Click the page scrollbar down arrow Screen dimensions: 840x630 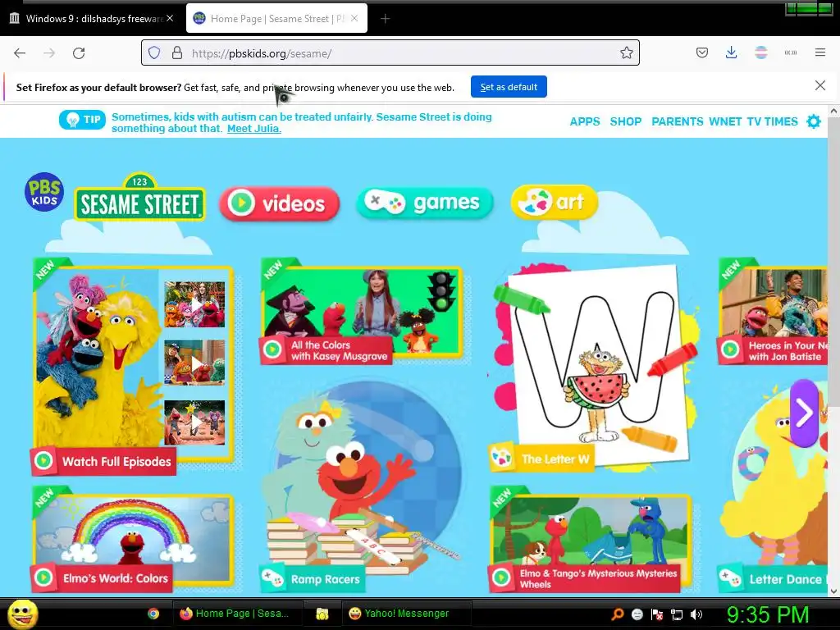pos(833,591)
